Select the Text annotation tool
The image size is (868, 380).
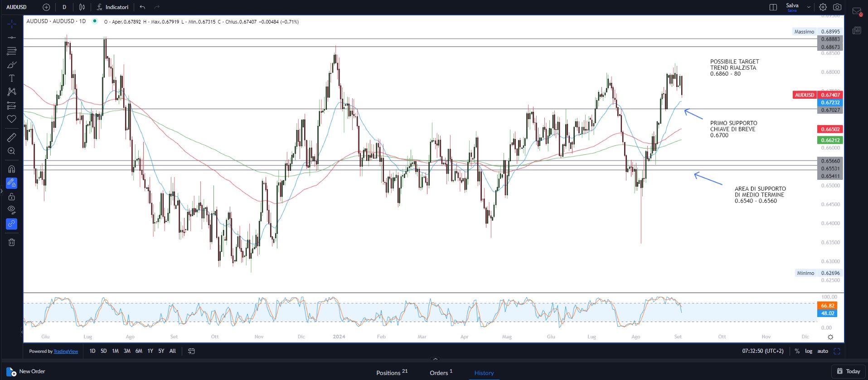[x=12, y=78]
